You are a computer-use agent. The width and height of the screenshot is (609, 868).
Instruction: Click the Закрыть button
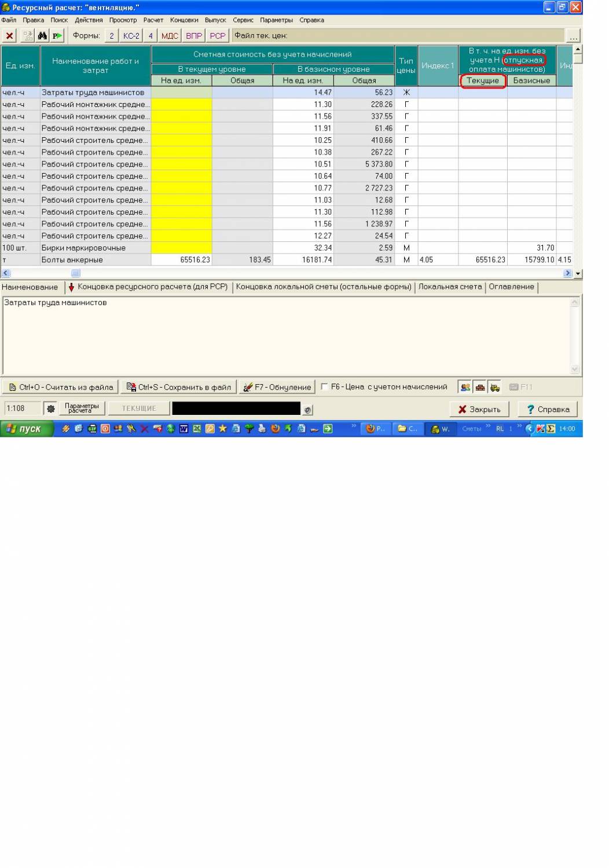[x=479, y=409]
